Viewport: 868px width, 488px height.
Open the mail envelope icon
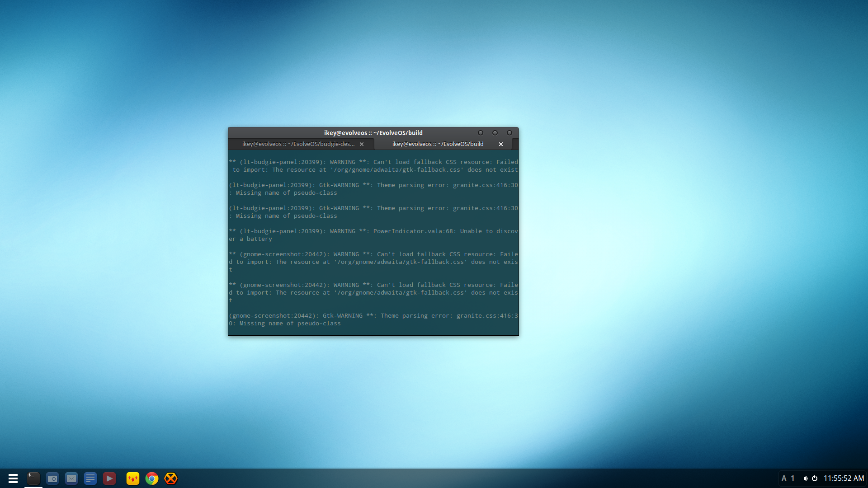tap(71, 479)
